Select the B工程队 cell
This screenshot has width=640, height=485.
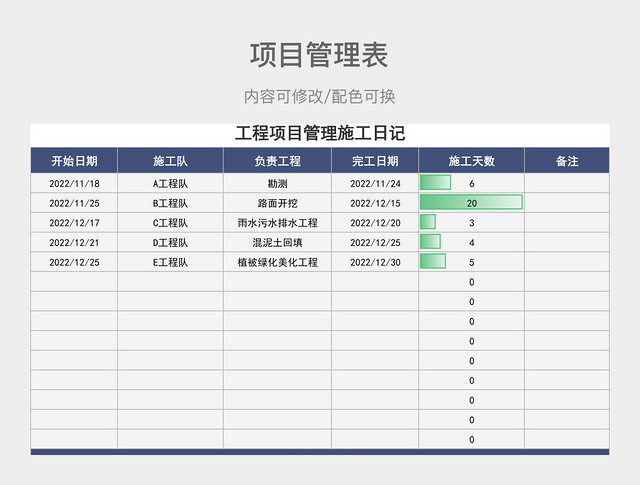pos(170,203)
